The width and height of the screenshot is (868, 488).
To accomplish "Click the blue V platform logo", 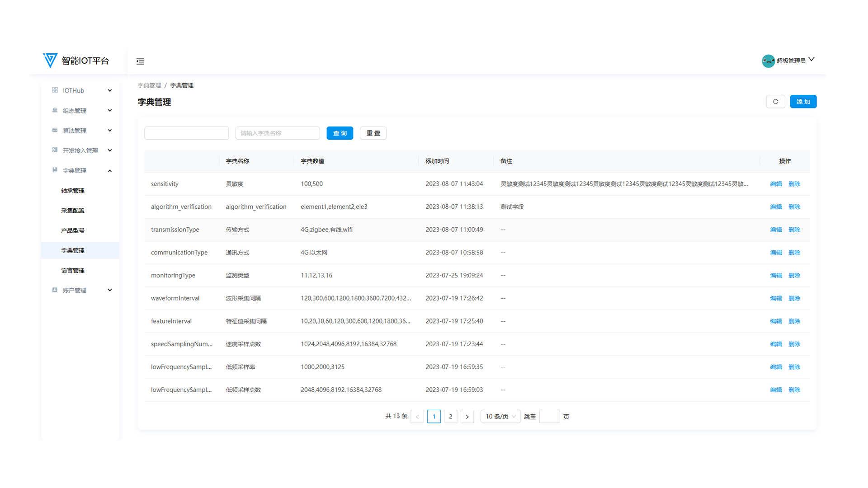I will pyautogui.click(x=50, y=60).
